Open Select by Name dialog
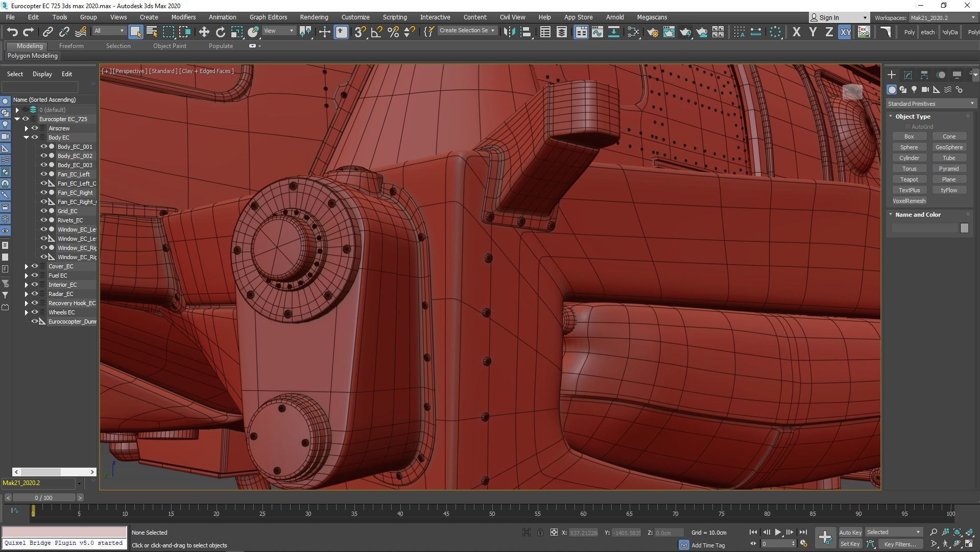The image size is (980, 552). coord(152,32)
